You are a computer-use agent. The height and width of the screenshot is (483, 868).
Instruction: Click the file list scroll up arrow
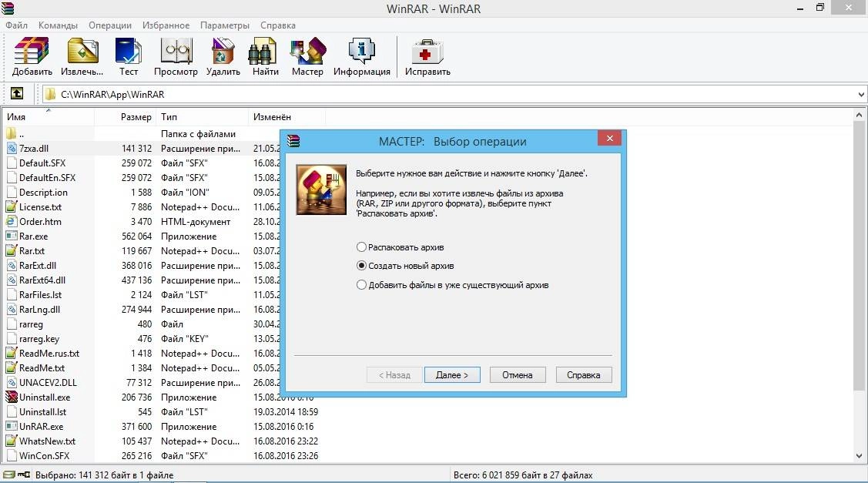[x=860, y=116]
